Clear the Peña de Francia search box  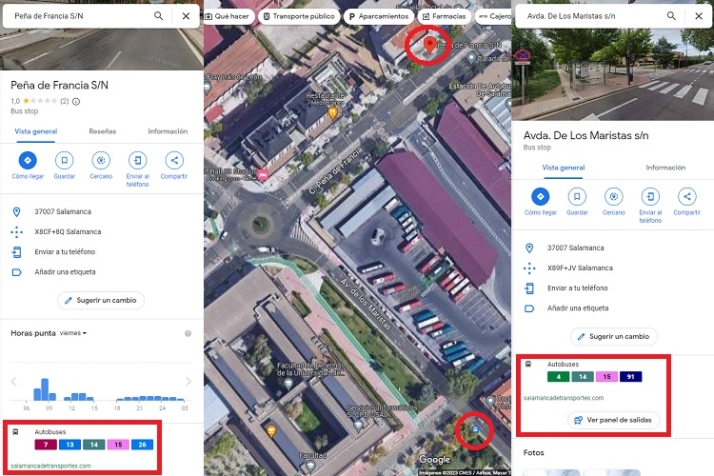click(186, 16)
